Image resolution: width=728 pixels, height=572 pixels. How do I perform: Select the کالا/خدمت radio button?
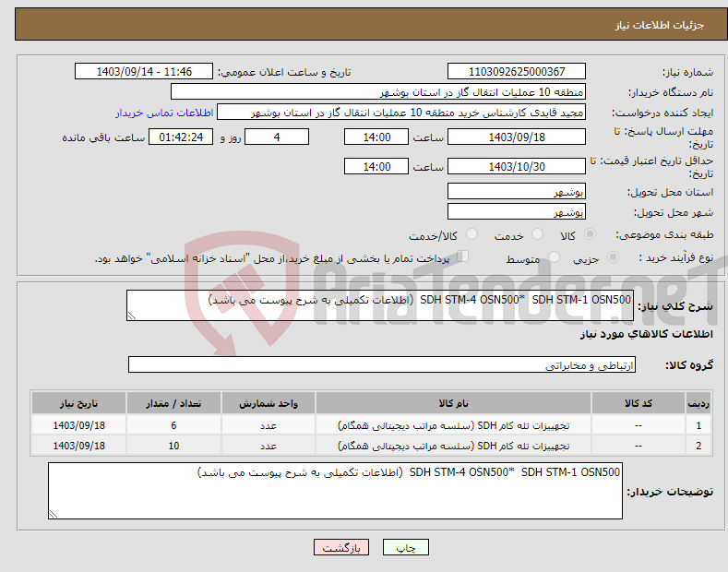pos(471,234)
